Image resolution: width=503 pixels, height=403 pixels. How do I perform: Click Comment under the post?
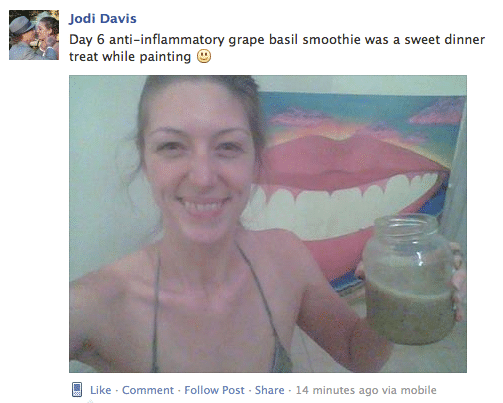pyautogui.click(x=148, y=390)
